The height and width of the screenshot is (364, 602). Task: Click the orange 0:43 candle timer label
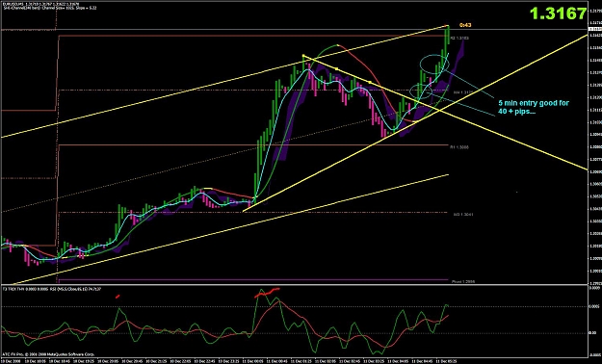click(x=465, y=25)
